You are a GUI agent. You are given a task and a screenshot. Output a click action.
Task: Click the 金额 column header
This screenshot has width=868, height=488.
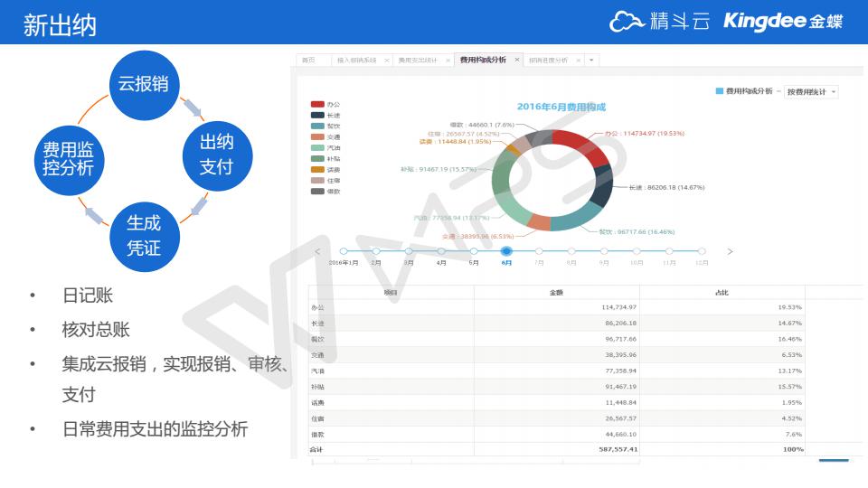click(x=556, y=293)
